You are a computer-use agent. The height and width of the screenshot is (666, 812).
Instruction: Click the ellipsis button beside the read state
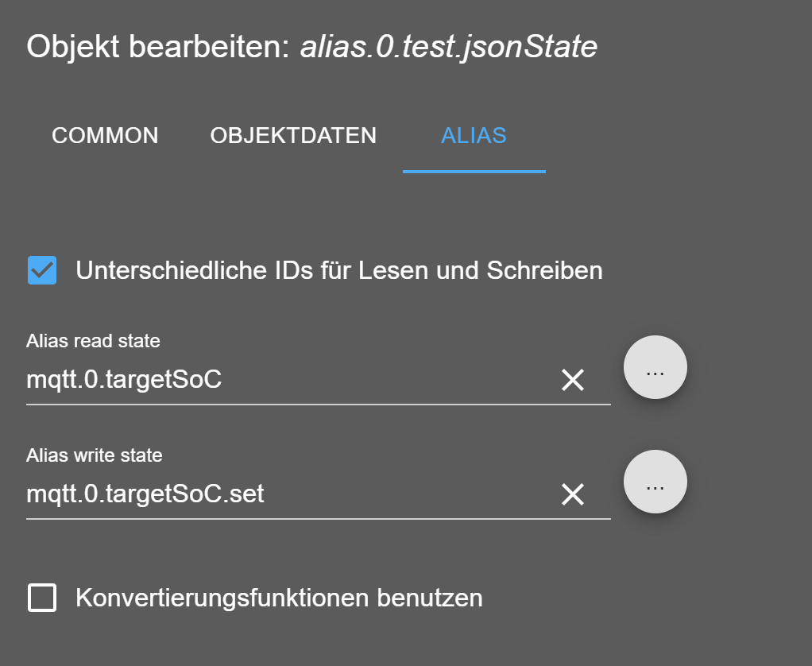tap(655, 366)
